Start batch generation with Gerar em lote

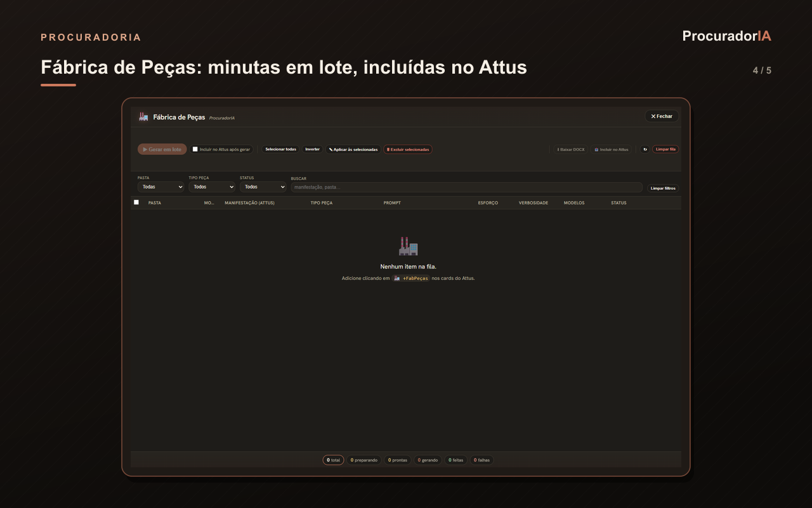[162, 149]
